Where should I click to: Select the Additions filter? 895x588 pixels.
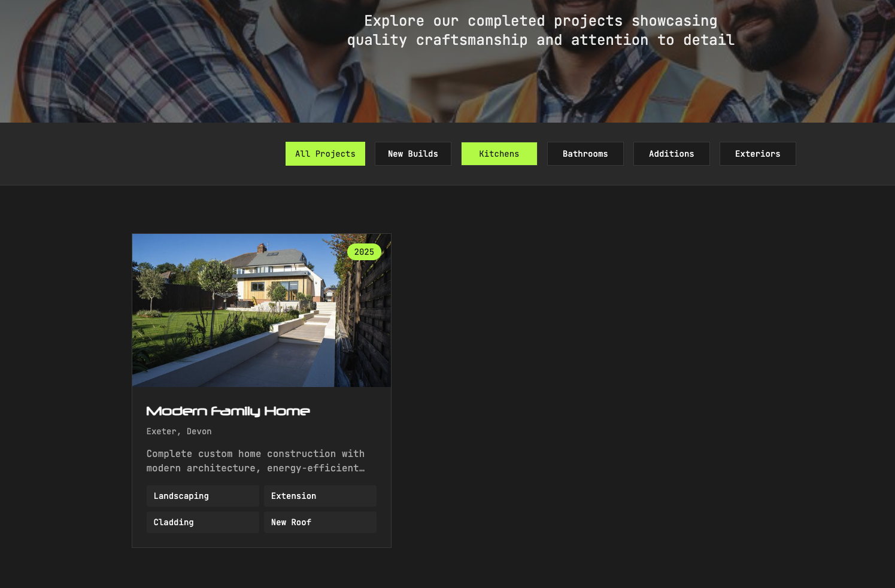tap(671, 153)
